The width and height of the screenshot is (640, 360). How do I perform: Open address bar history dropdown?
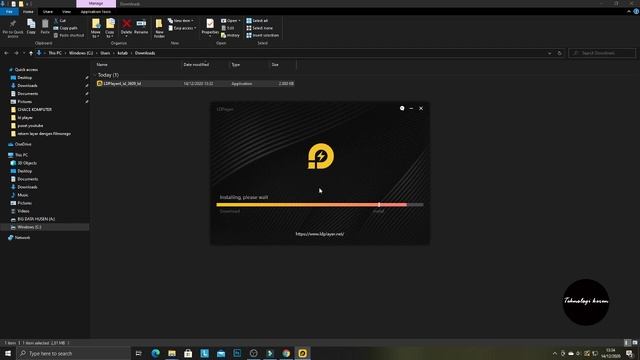click(x=549, y=53)
